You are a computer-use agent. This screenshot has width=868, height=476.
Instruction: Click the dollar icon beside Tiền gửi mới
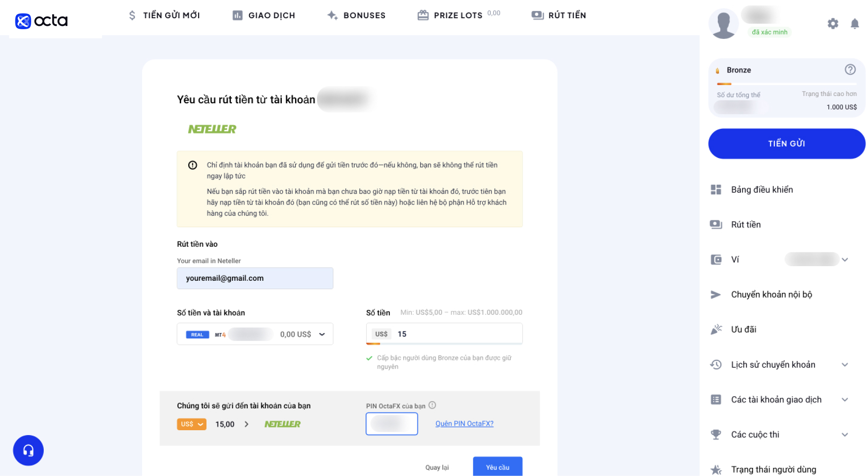point(132,15)
